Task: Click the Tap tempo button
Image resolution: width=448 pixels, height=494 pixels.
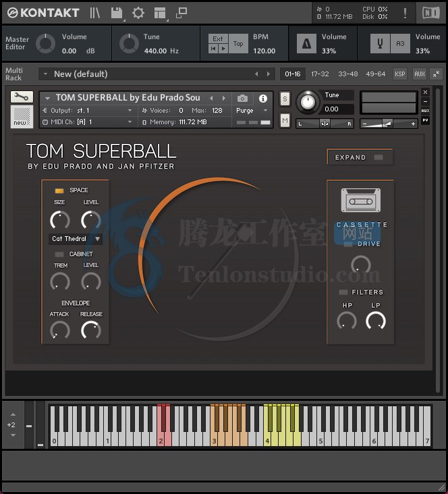Action: pyautogui.click(x=238, y=43)
